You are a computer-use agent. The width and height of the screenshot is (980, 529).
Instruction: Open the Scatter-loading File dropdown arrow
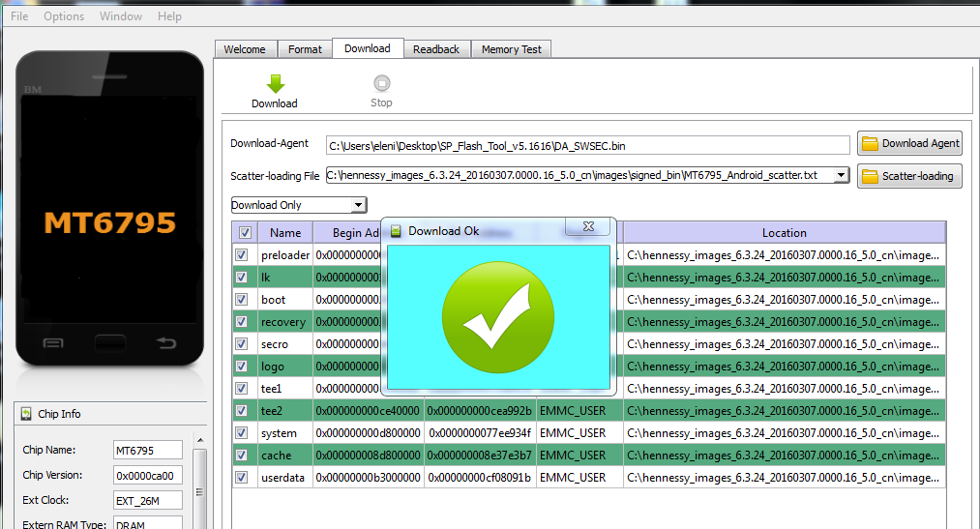pyautogui.click(x=841, y=175)
